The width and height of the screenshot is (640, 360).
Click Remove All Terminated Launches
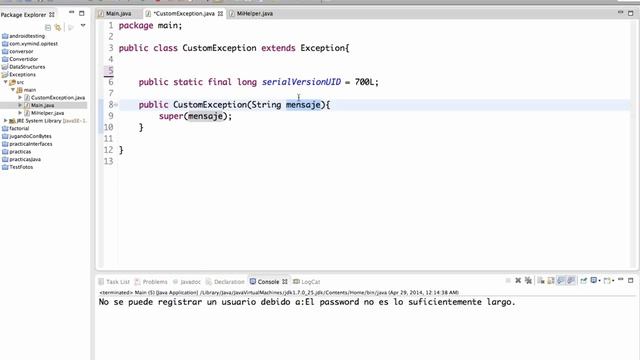click(528, 280)
